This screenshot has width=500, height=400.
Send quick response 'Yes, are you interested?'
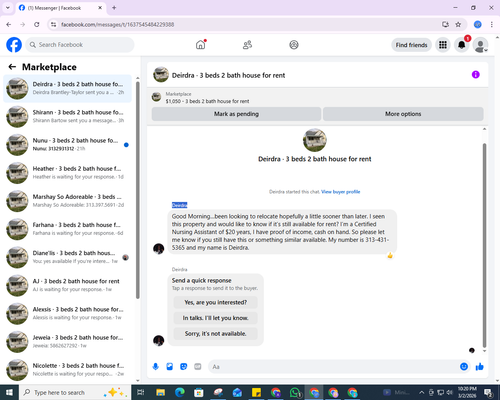[x=215, y=302]
